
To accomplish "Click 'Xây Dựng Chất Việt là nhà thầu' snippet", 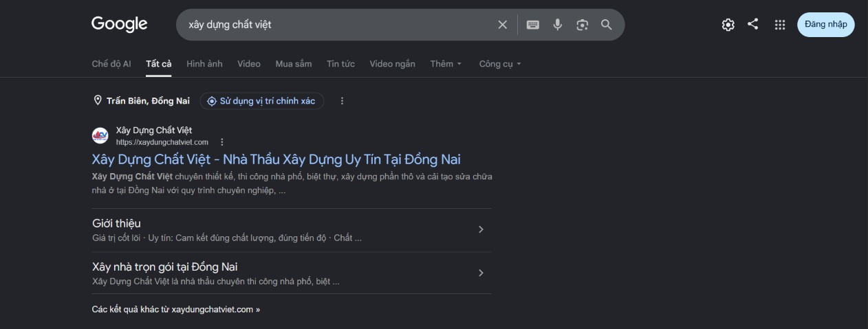I will tap(216, 282).
